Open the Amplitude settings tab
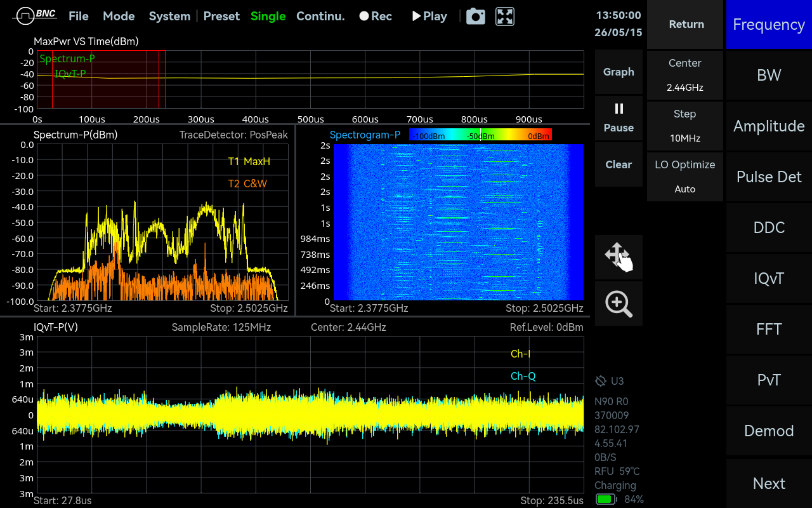 pyautogui.click(x=769, y=126)
